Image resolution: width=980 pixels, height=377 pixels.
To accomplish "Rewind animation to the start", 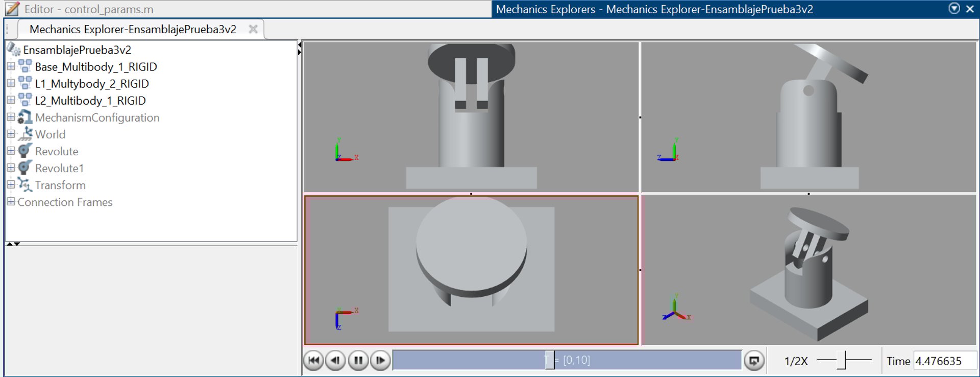I will click(314, 360).
